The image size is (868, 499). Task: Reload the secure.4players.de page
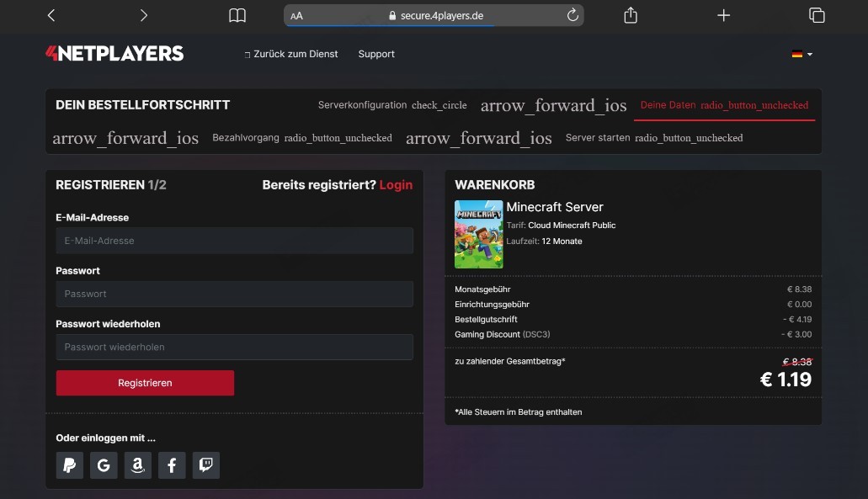coord(571,14)
